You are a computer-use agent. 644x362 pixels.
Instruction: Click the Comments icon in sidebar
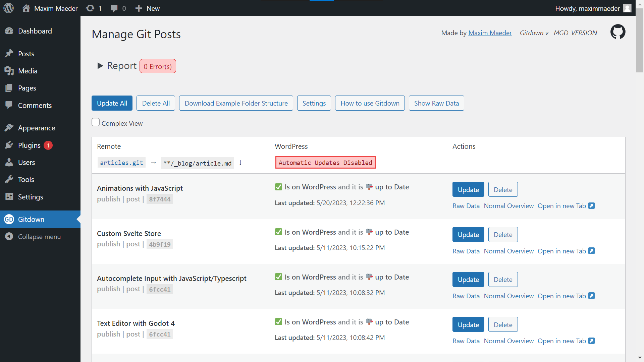pos(9,105)
